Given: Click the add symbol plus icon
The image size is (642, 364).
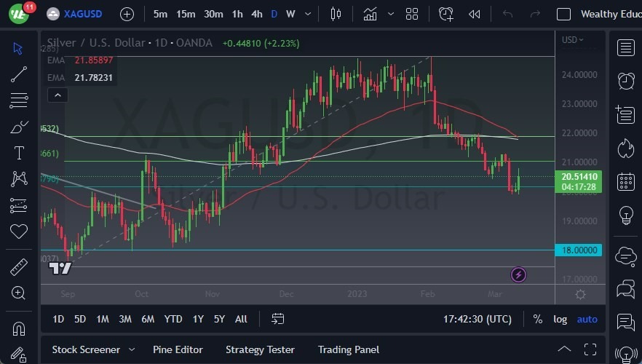Looking at the screenshot, I should [x=127, y=14].
